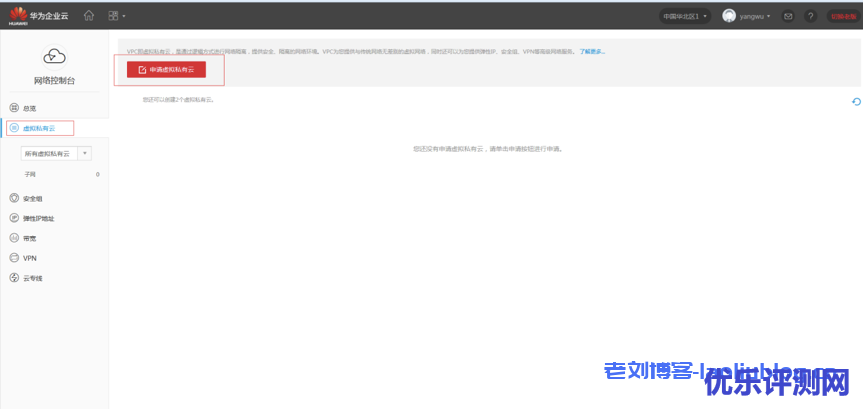Click the help question mark icon
Viewport: 863px width, 409px height.
coord(811,16)
